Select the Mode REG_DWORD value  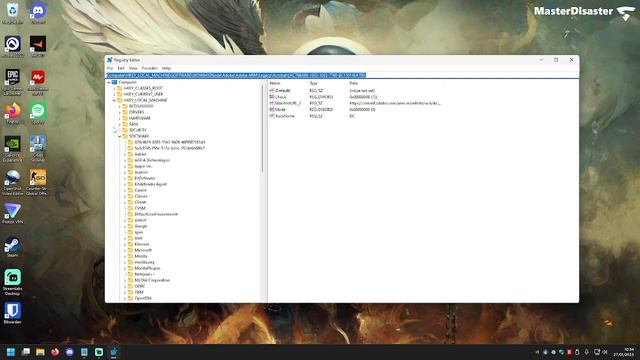[x=280, y=109]
